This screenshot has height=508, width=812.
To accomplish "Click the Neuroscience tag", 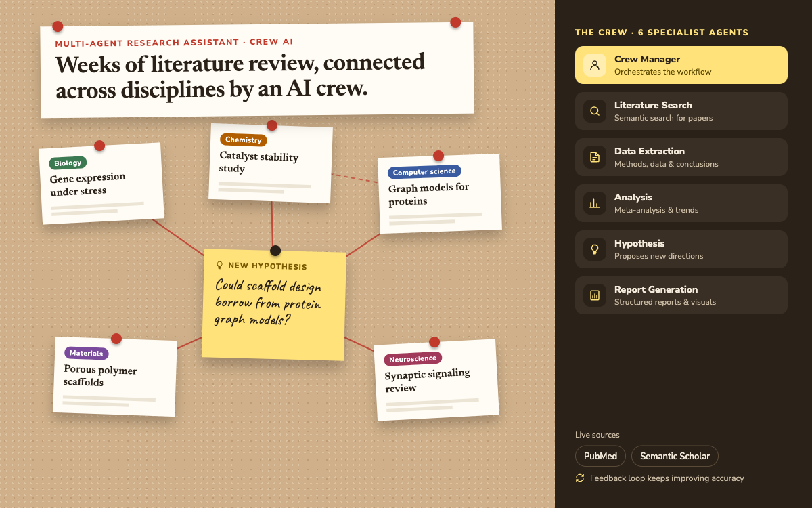I will [413, 359].
